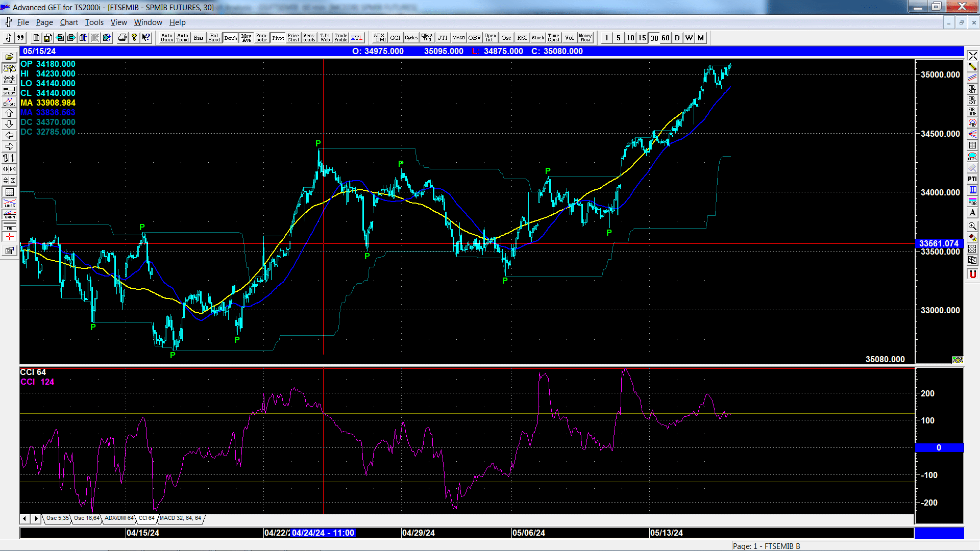This screenshot has height=551, width=980.
Task: Click the left arrow icon in left sidebar
Action: pos(9,136)
